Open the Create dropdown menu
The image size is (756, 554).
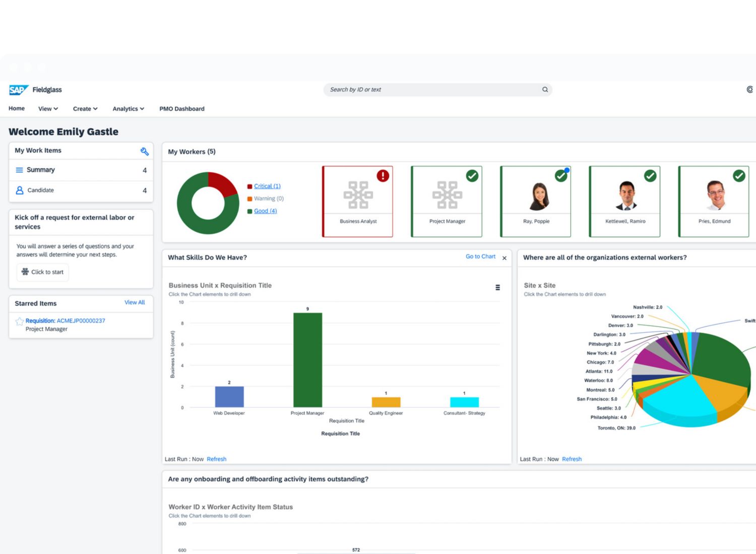(x=85, y=109)
